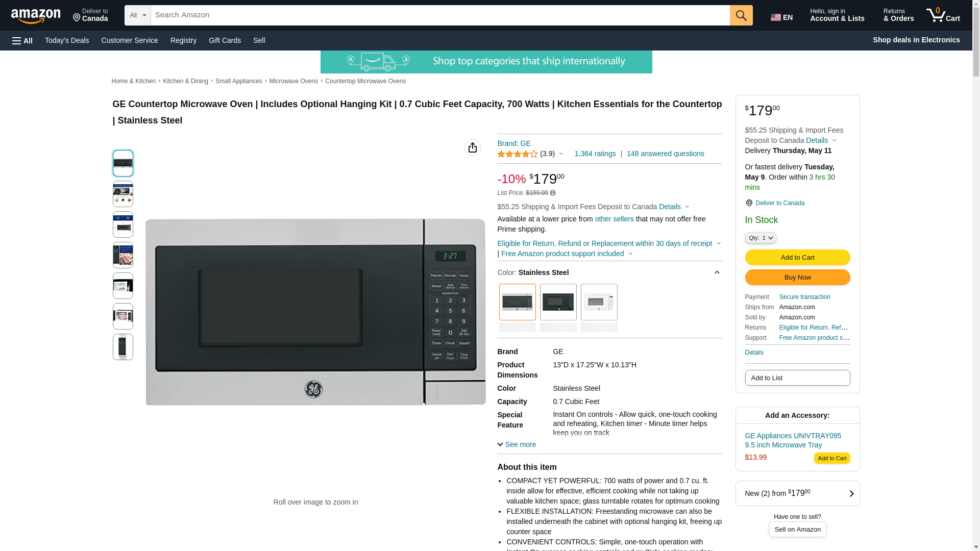Open the Qty quantity dropdown
This screenshot has height=551, width=980.
[x=760, y=238]
